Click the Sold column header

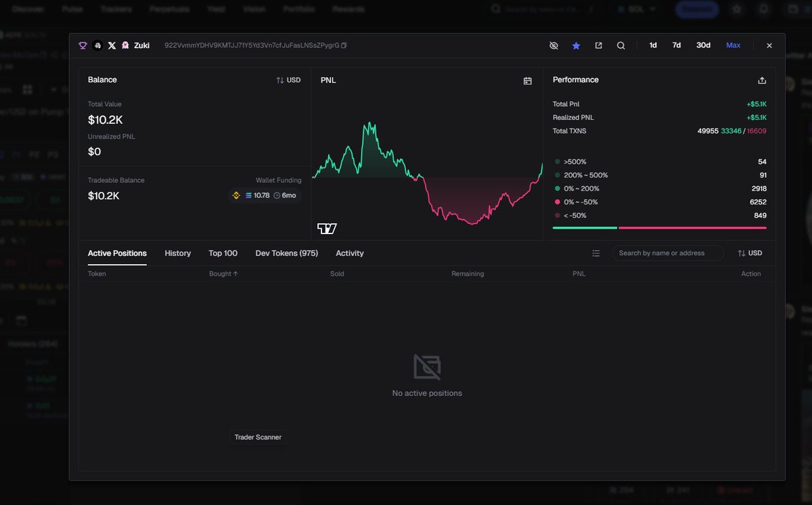(337, 274)
